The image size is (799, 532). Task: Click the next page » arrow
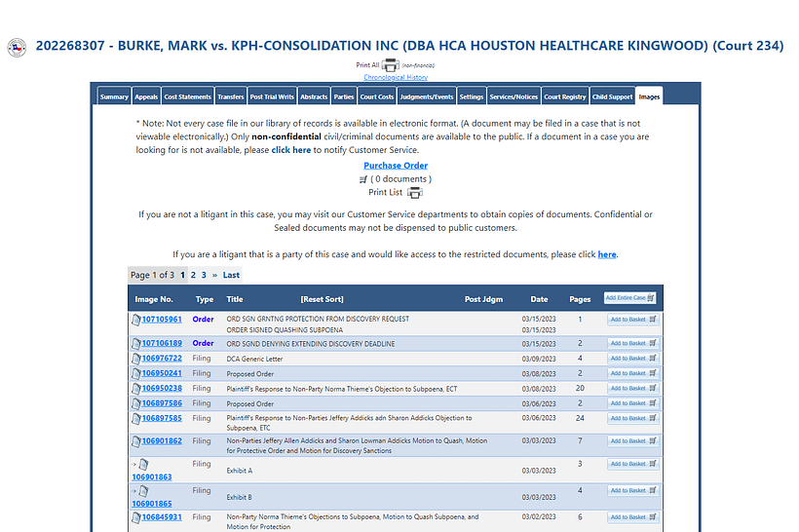tap(215, 275)
